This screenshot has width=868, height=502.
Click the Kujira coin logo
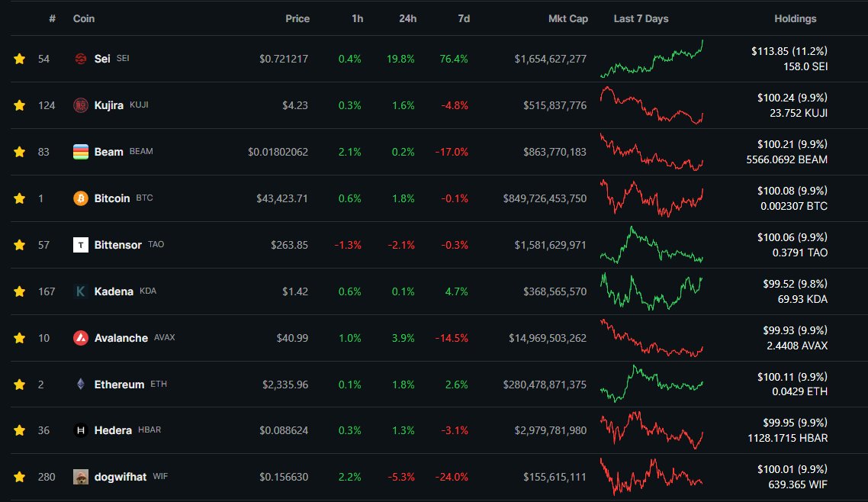81,105
